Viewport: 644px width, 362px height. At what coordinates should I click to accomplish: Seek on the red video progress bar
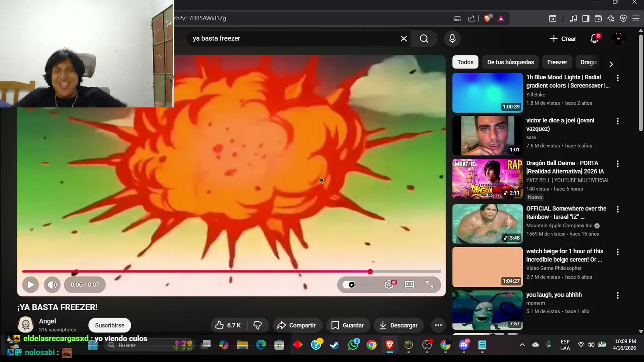231,271
